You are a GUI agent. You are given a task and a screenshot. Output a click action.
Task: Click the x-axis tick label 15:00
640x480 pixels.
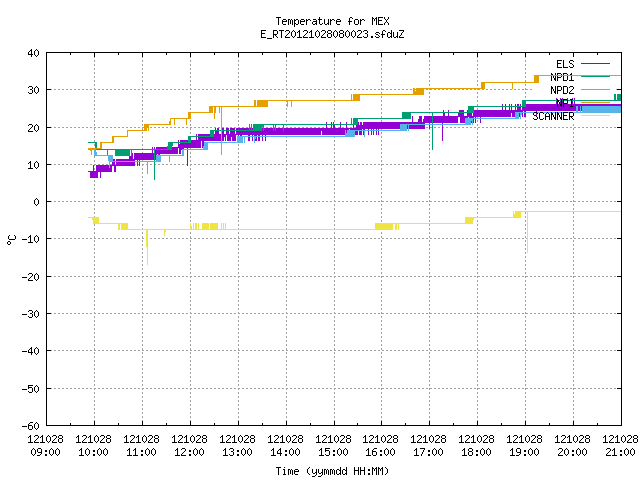pos(333,452)
